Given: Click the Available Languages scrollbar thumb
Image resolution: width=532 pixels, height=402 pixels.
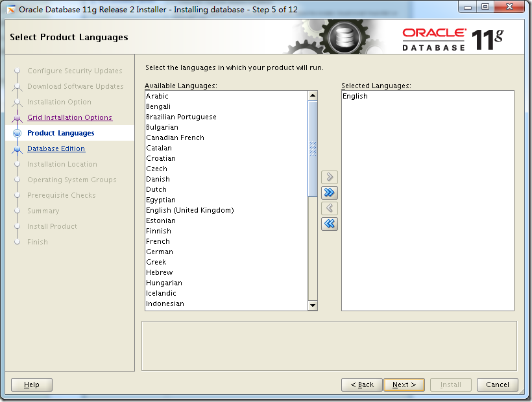Looking at the screenshot, I should [x=313, y=148].
